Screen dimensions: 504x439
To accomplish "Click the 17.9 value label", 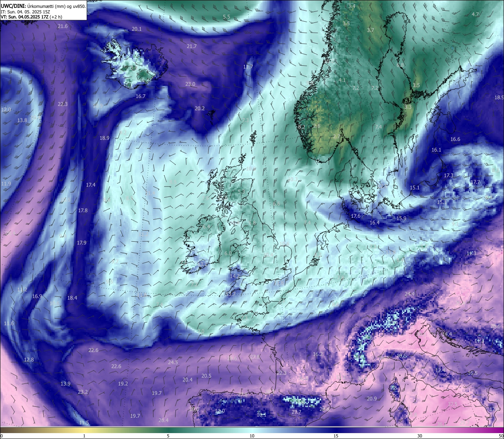I will 82,243.
